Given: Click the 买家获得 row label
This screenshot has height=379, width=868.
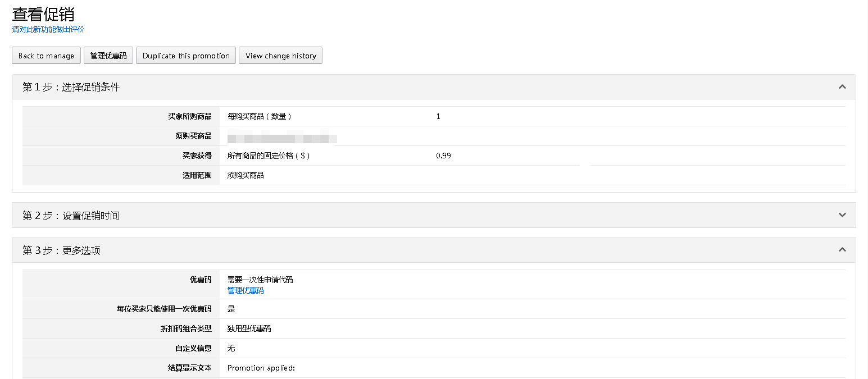Looking at the screenshot, I should pyautogui.click(x=197, y=156).
